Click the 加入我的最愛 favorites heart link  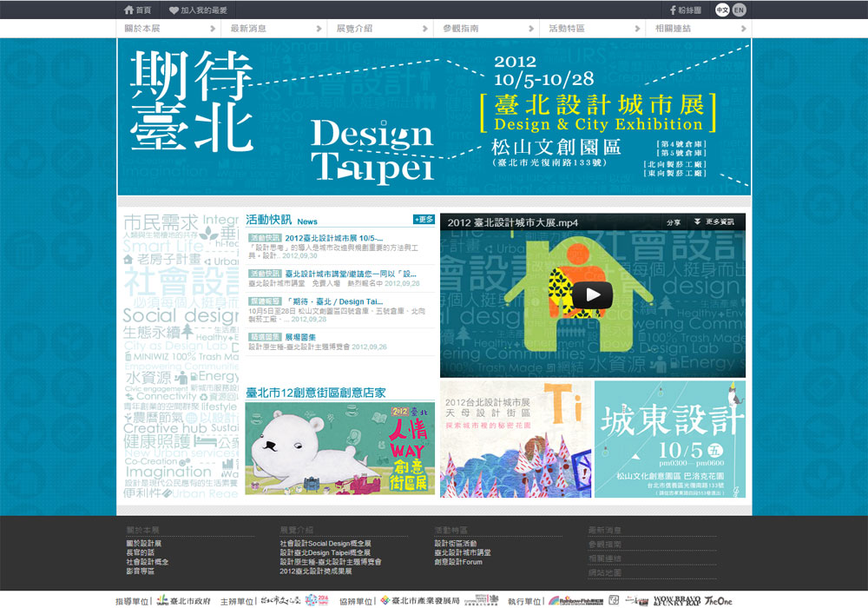(198, 10)
